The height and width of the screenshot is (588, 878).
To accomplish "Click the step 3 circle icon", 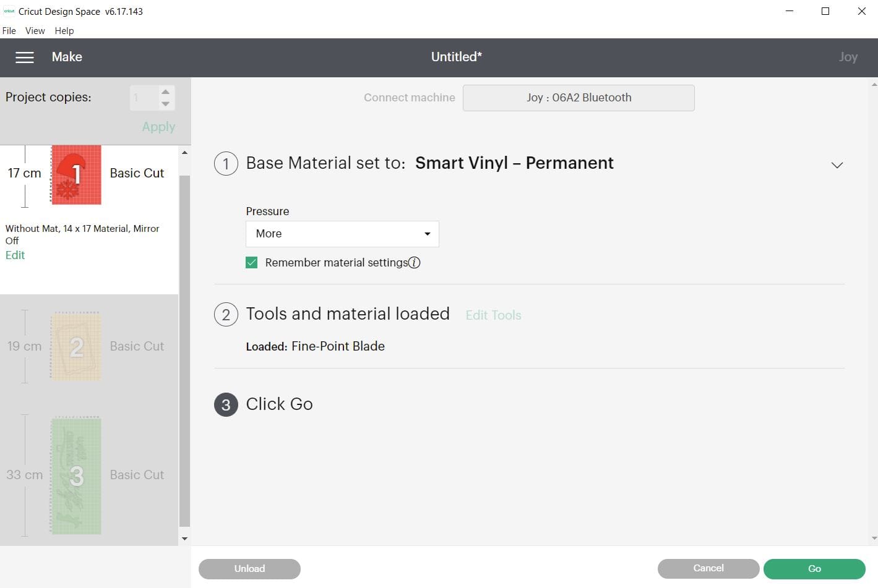I will [226, 404].
